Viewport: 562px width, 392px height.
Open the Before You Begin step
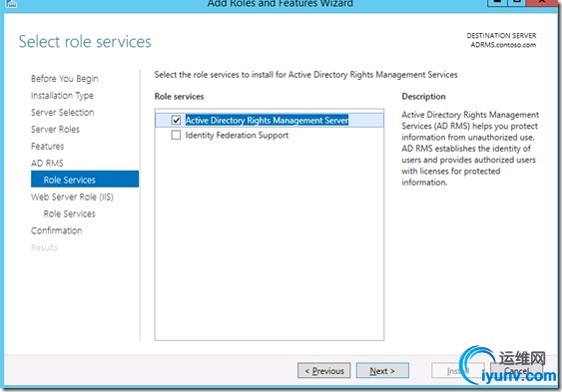[65, 79]
